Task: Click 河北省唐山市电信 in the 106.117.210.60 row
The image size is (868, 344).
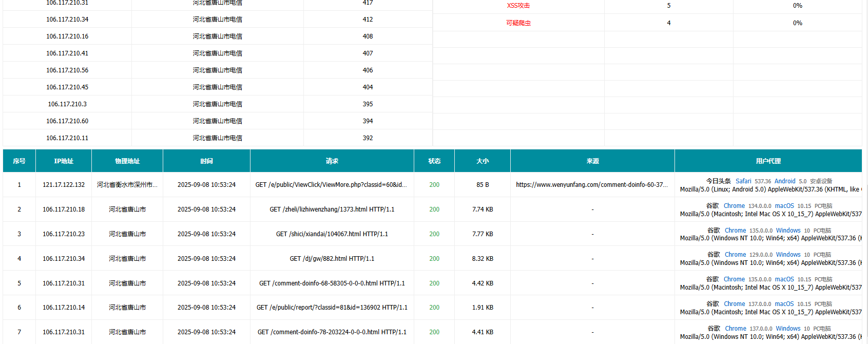Action: [x=218, y=121]
